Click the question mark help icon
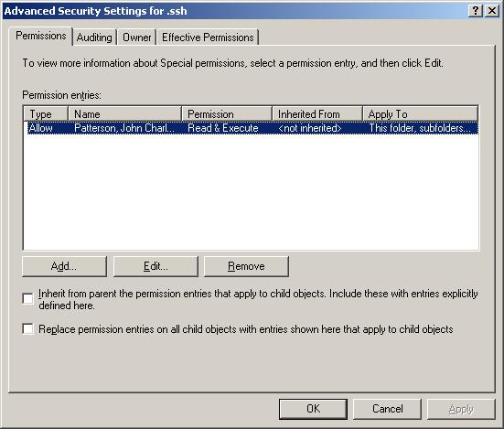The image size is (504, 429). pyautogui.click(x=476, y=11)
